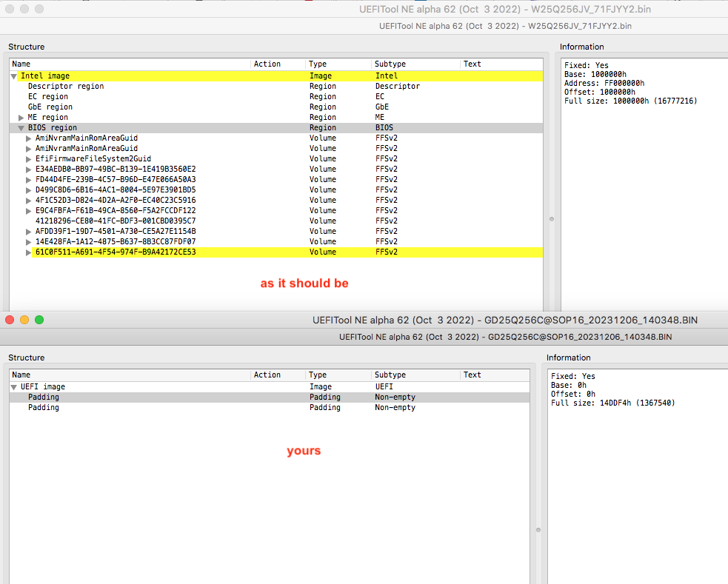
Task: Expand volume E9C4FBFA-F61B-49CA-8560-F5A2FCCDF122
Action: [x=28, y=211]
